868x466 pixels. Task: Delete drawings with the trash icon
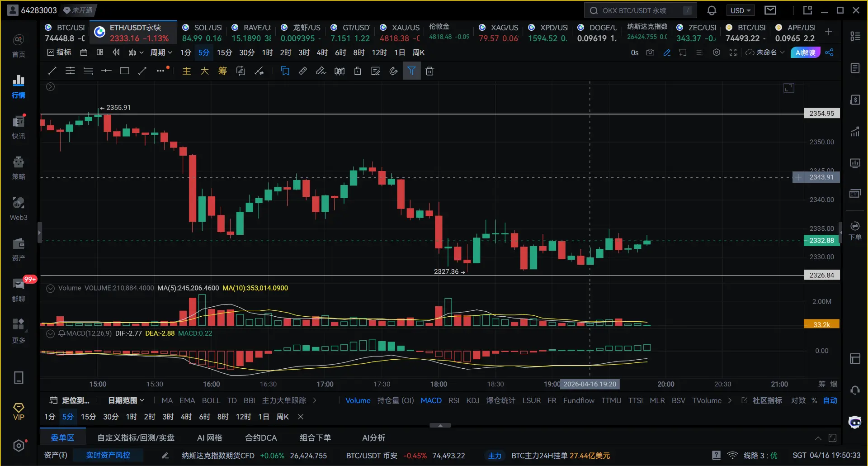[429, 71]
